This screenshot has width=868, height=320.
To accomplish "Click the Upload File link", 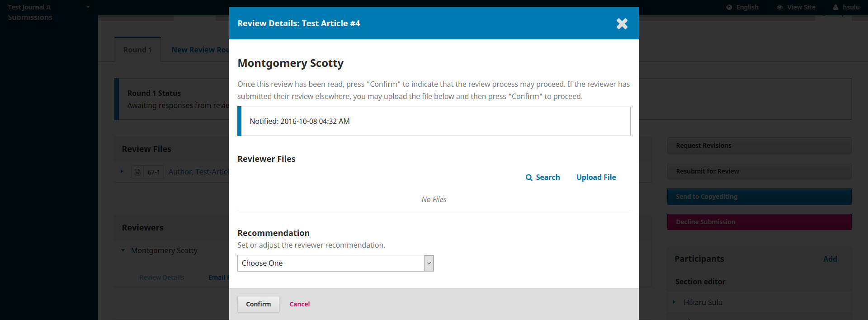I will coord(596,177).
